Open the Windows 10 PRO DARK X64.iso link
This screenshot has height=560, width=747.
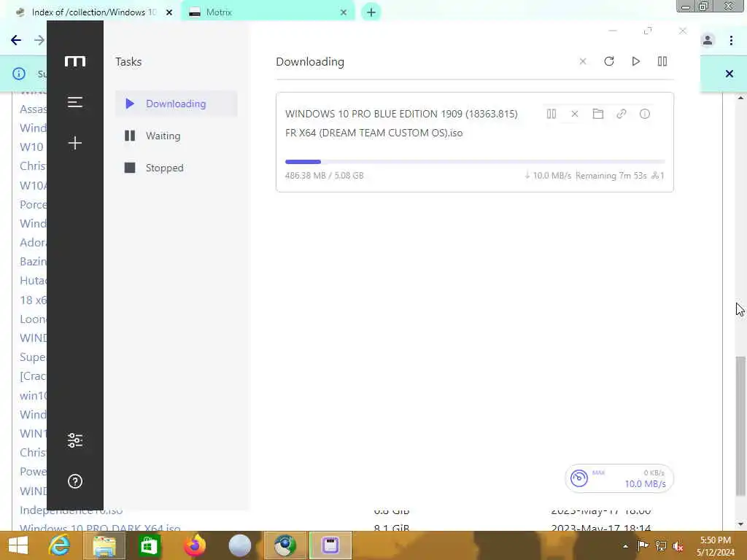tap(100, 527)
